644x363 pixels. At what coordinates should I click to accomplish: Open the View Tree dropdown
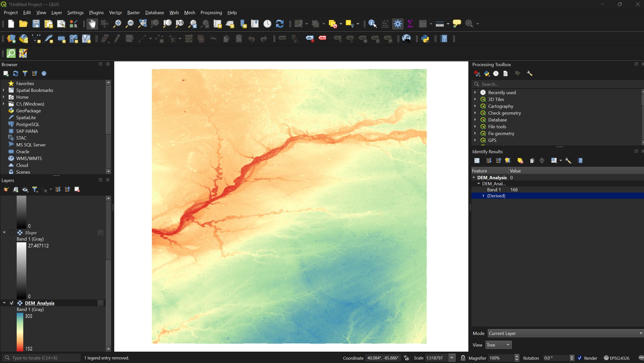[x=498, y=345]
